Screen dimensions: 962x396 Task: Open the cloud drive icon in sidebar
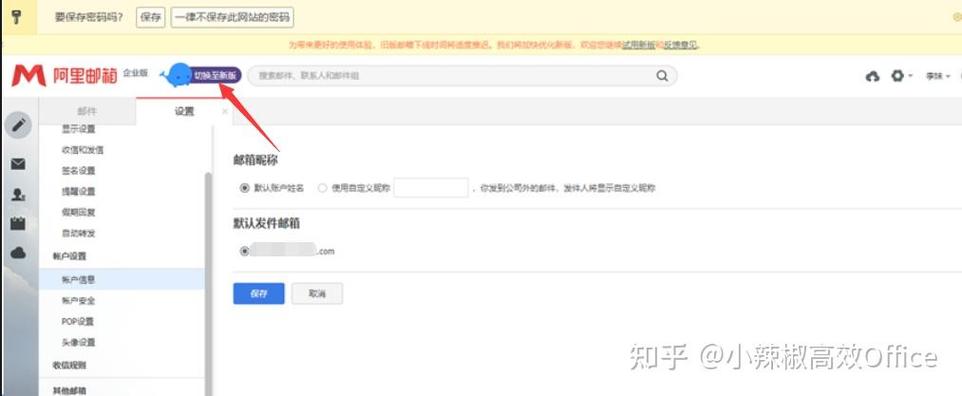pyautogui.click(x=18, y=252)
